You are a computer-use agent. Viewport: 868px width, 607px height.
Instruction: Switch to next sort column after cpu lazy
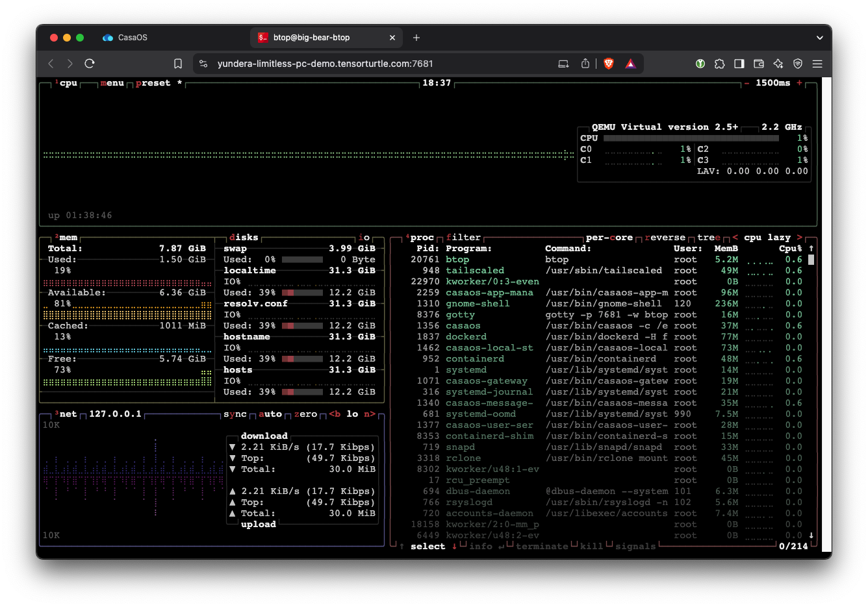[800, 238]
